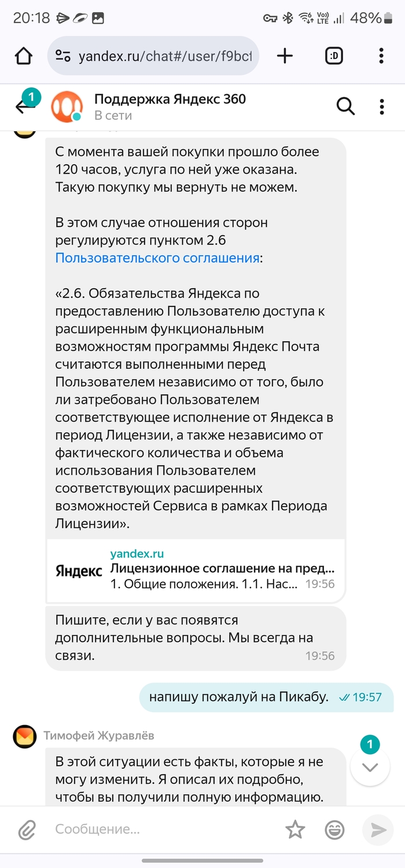This screenshot has width=405, height=868.
Task: Open the browser tab switcher
Action: [x=334, y=56]
